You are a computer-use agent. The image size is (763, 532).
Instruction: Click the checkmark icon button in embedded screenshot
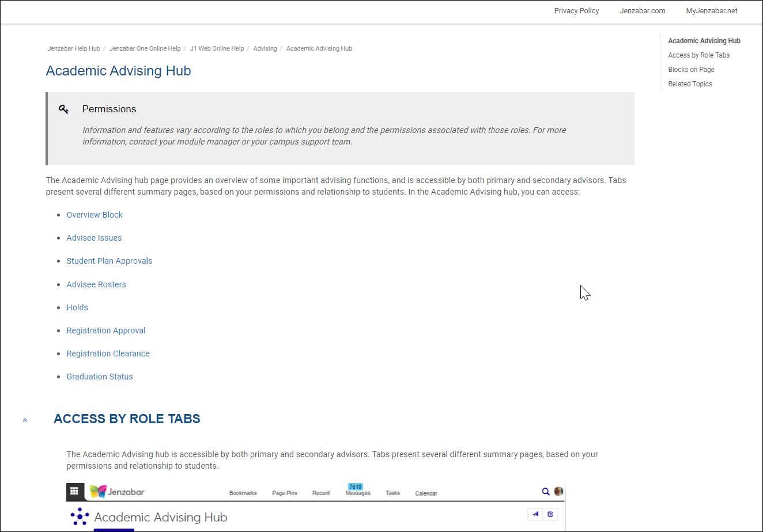(550, 514)
